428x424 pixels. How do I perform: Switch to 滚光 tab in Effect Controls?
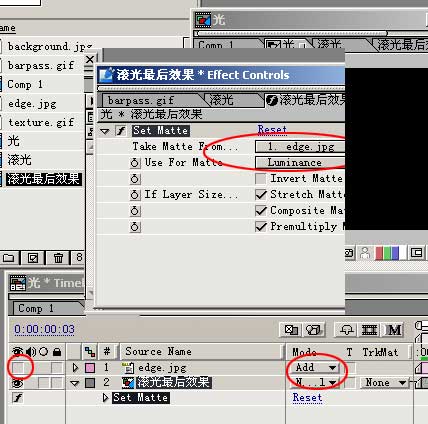click(221, 100)
